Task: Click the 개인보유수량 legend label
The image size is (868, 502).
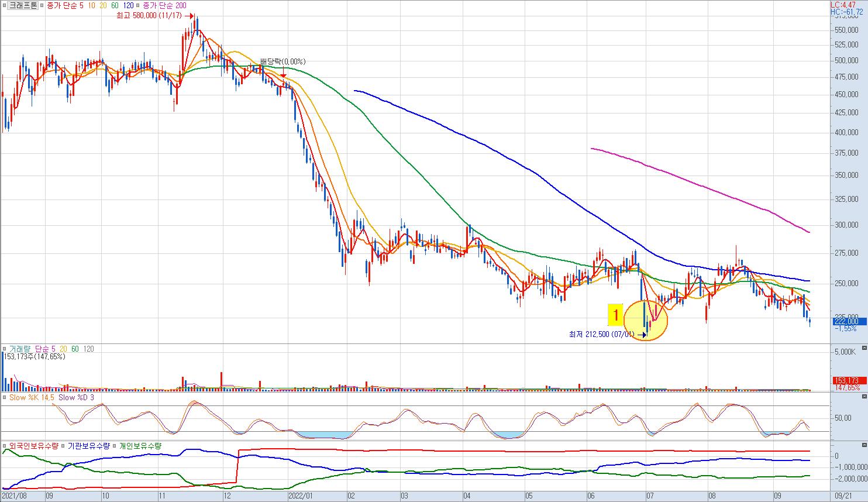Action: (141, 446)
